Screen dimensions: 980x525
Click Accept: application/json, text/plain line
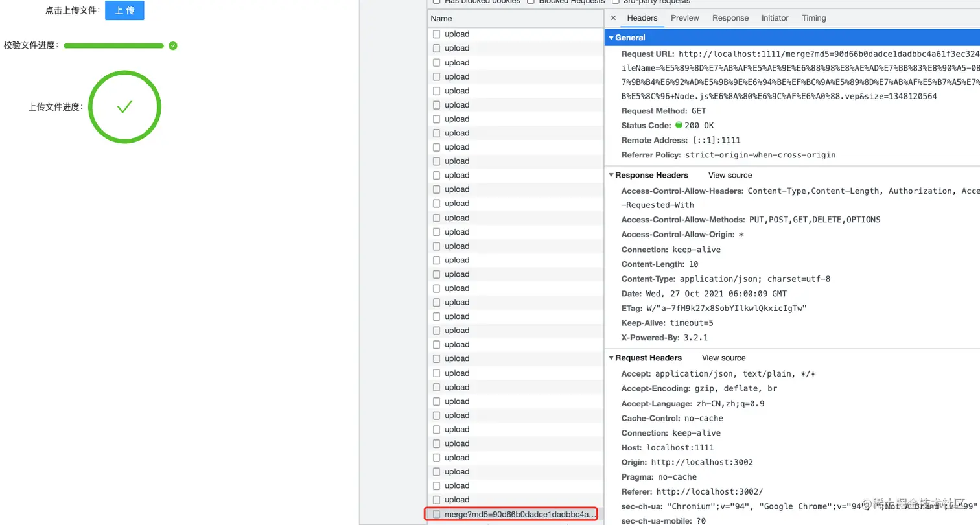[718, 374]
